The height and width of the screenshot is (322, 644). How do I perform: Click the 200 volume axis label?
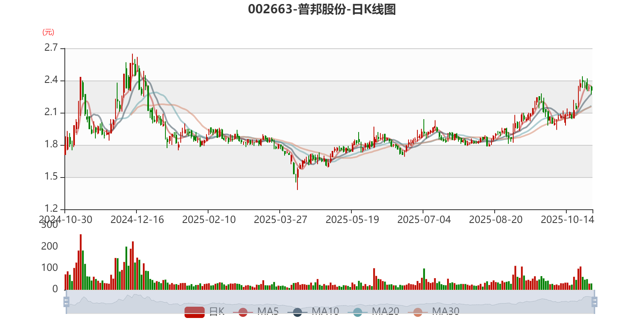click(x=50, y=246)
